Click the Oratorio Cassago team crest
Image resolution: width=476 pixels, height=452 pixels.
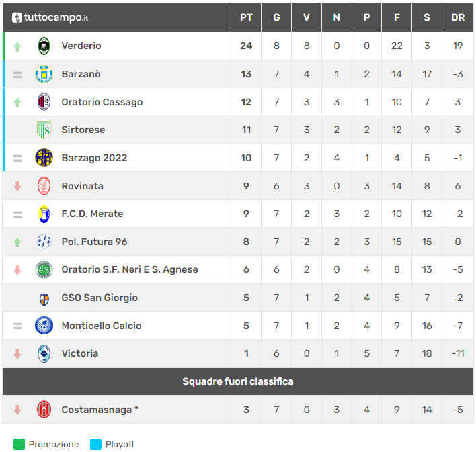click(44, 102)
